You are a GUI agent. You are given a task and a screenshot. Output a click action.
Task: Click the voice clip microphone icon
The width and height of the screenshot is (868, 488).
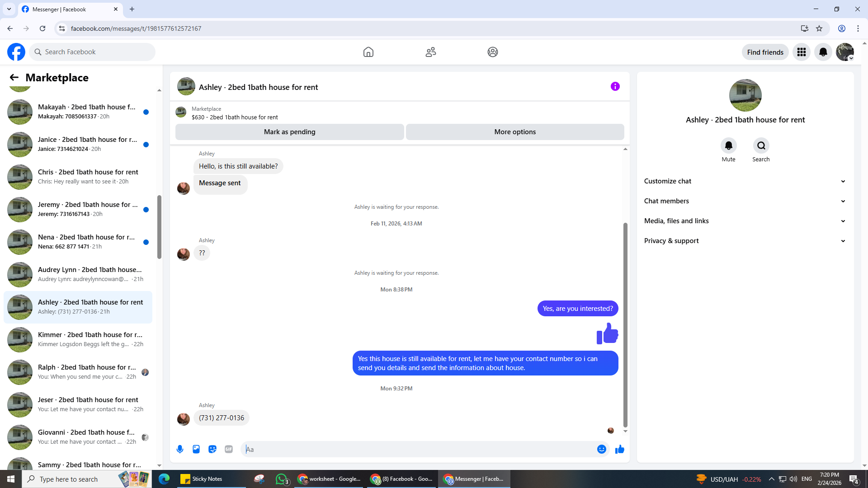click(x=180, y=449)
